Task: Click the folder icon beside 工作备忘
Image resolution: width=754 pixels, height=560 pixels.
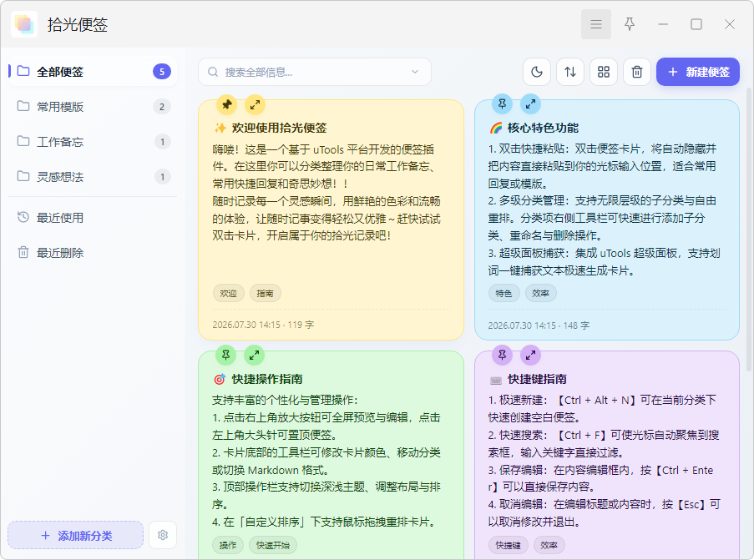Action: tap(23, 141)
